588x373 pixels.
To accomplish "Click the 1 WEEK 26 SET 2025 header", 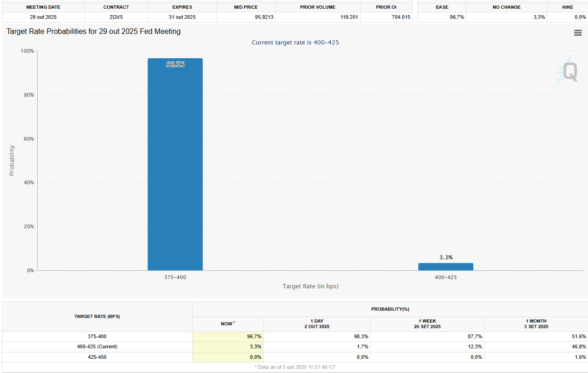I will pos(427,324).
